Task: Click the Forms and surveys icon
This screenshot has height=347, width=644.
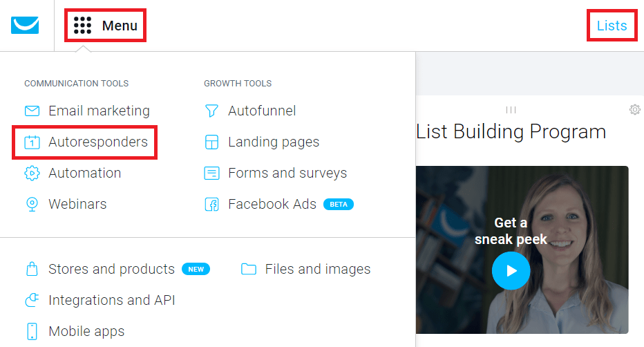Action: [211, 173]
